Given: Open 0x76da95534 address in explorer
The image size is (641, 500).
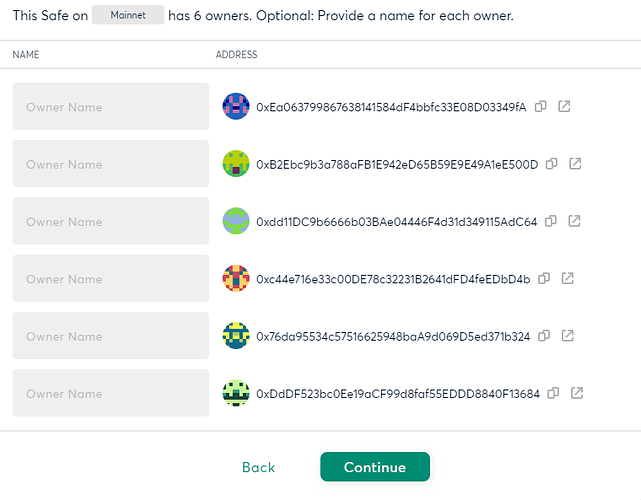Looking at the screenshot, I should 568,336.
